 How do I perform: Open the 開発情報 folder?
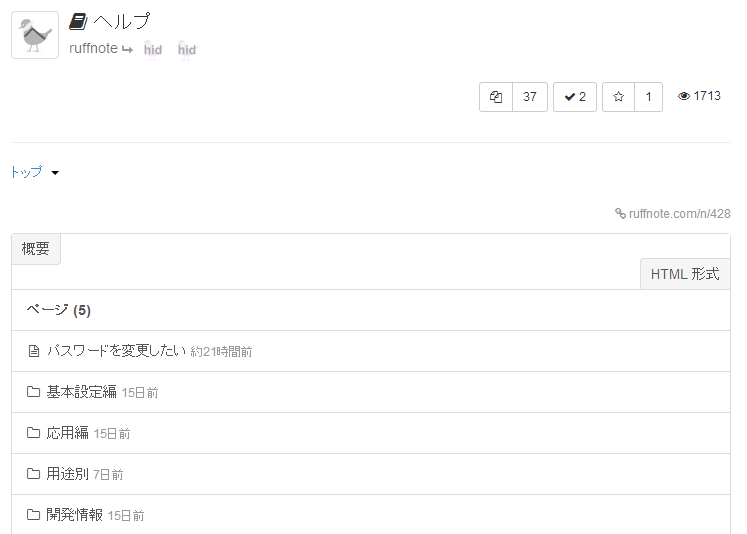(74, 515)
